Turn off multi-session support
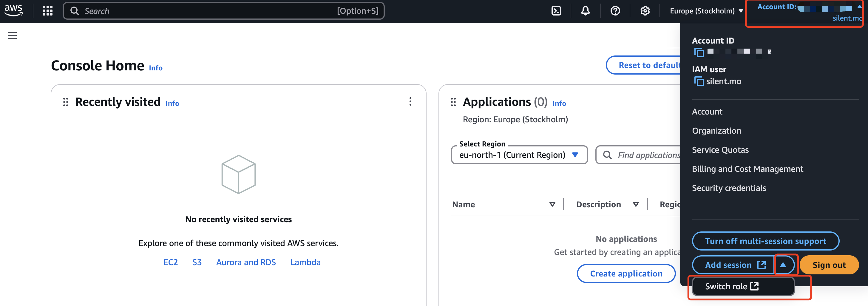Viewport: 868px width, 306px height. [765, 241]
